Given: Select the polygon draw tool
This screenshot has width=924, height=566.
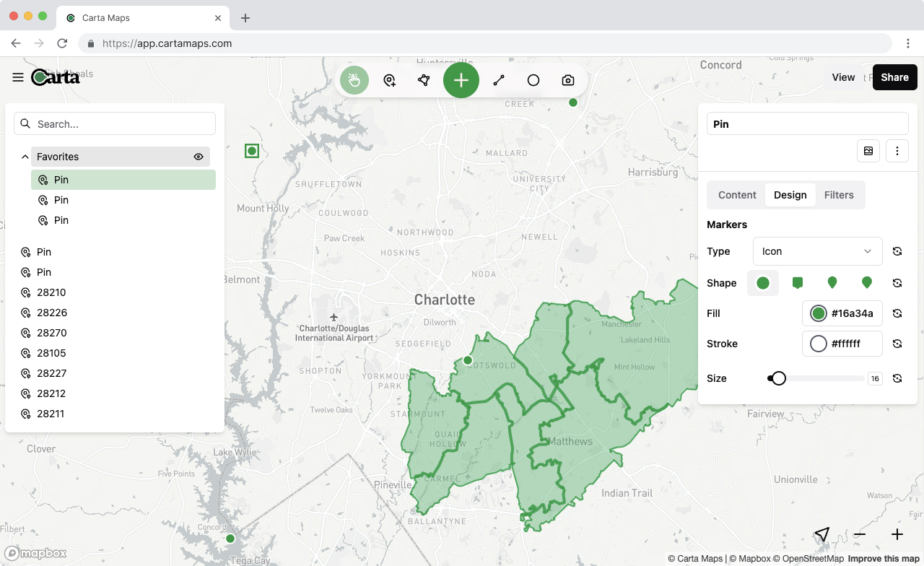Looking at the screenshot, I should pyautogui.click(x=424, y=80).
